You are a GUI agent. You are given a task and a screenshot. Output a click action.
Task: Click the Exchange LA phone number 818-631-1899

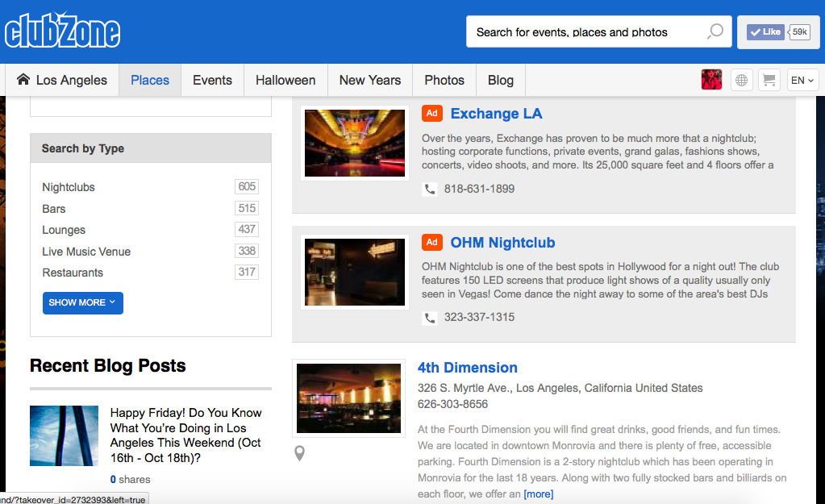coord(479,189)
